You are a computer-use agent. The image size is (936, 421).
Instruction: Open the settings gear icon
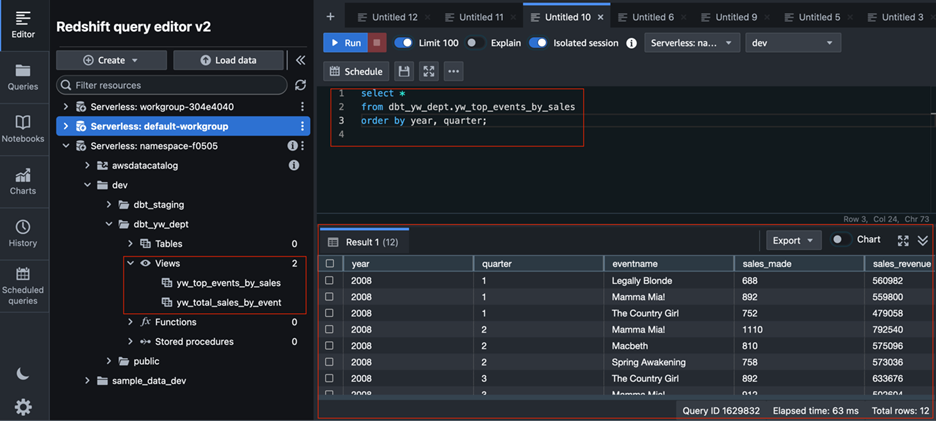(x=23, y=407)
